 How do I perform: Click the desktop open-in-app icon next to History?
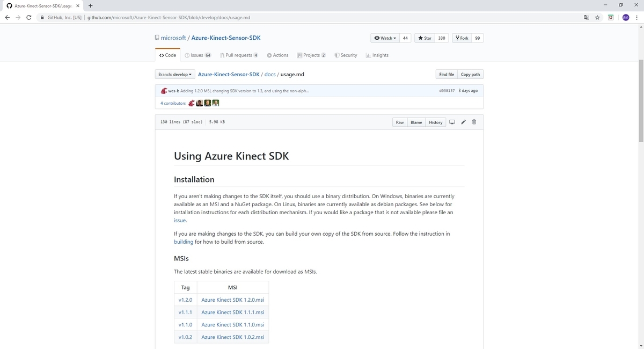coord(452,122)
